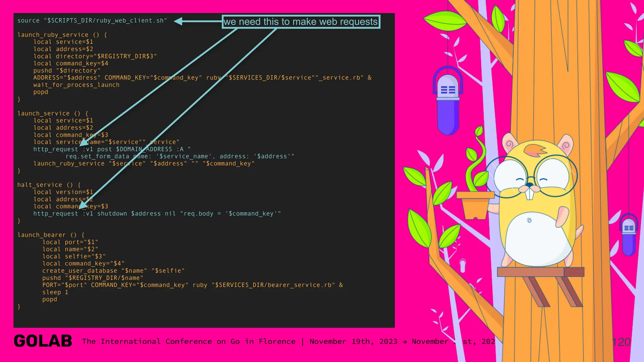644x362 pixels.
Task: Click the req.set_form_data line
Action: [180, 156]
